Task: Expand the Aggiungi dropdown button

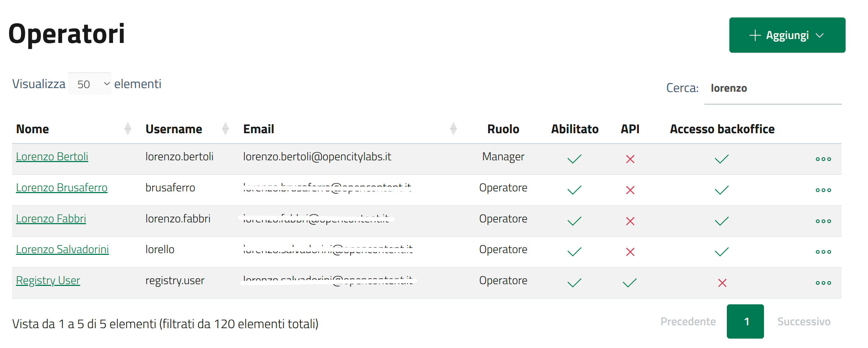Action: click(787, 35)
